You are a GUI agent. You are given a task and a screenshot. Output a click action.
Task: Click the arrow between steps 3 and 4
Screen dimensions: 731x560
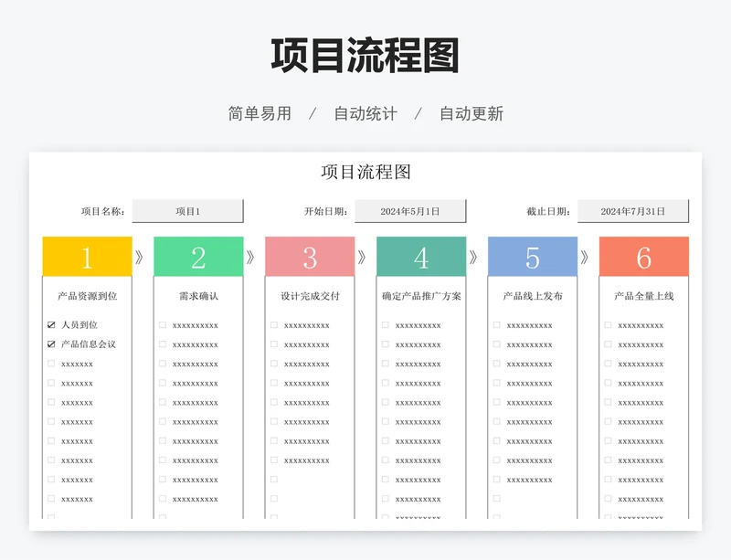pos(362,257)
